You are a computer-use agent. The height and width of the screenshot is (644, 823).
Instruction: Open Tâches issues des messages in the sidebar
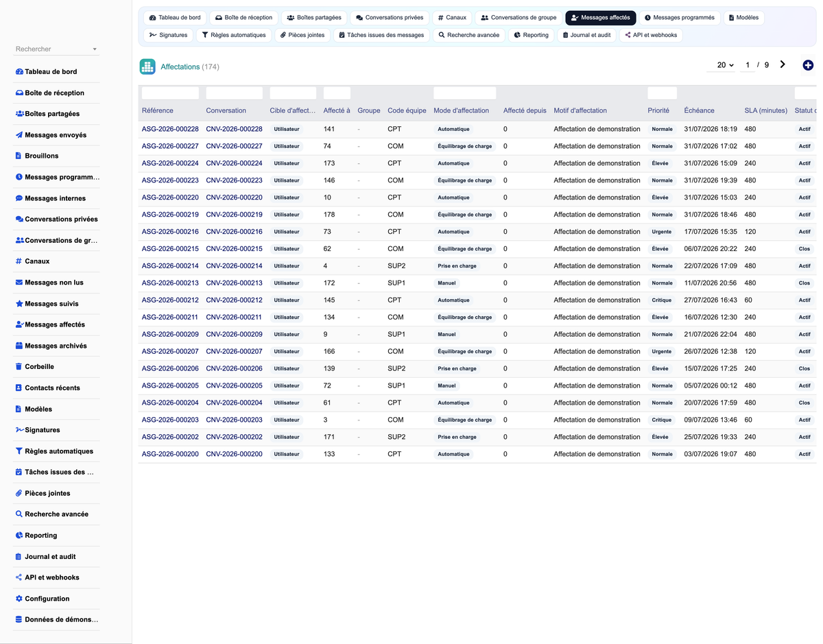[57, 472]
